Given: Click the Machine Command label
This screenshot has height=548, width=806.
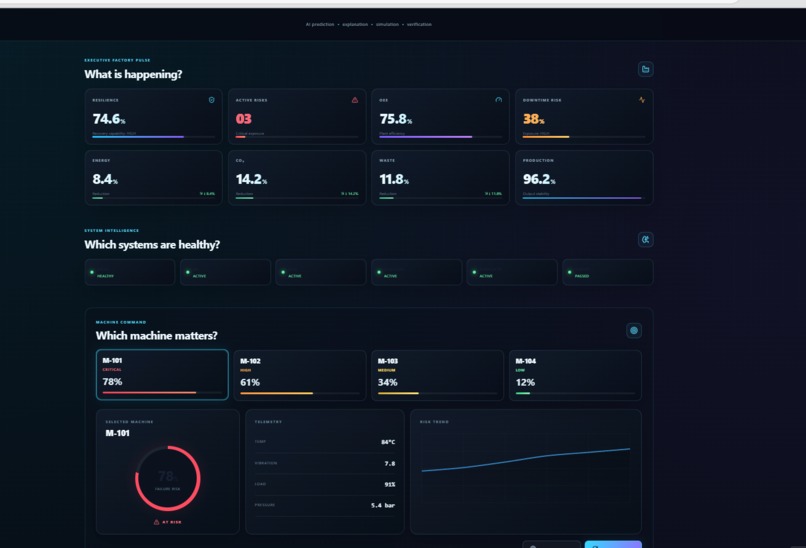Looking at the screenshot, I should [121, 322].
